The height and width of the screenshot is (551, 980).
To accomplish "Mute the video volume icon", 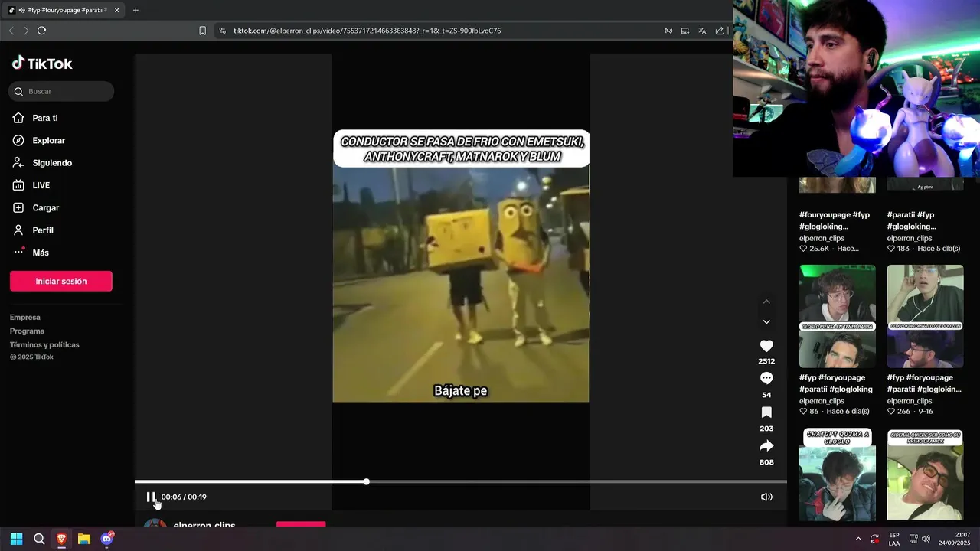I will pos(766,497).
